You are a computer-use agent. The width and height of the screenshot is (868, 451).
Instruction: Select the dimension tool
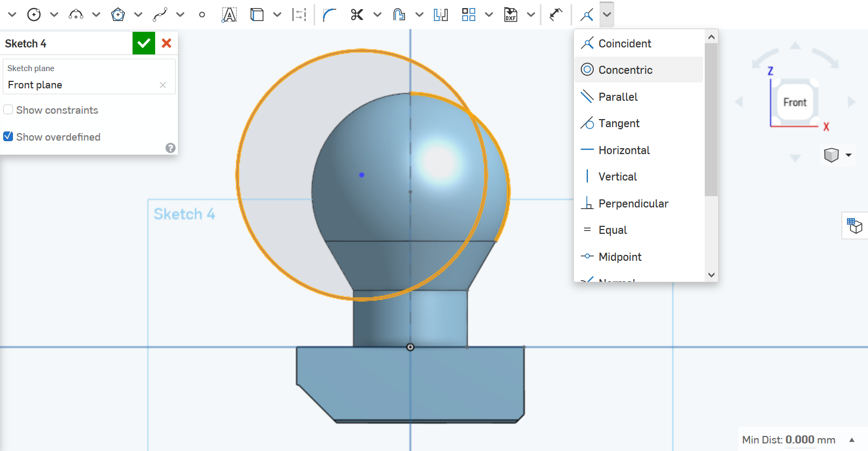tap(556, 15)
